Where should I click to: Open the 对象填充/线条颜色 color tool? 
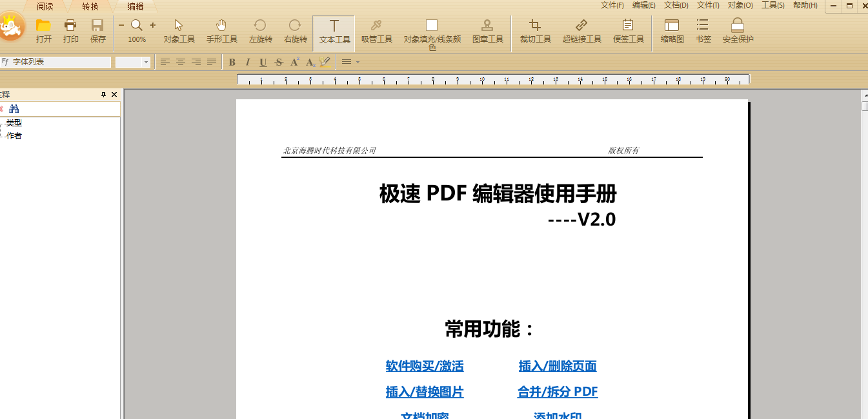click(432, 35)
